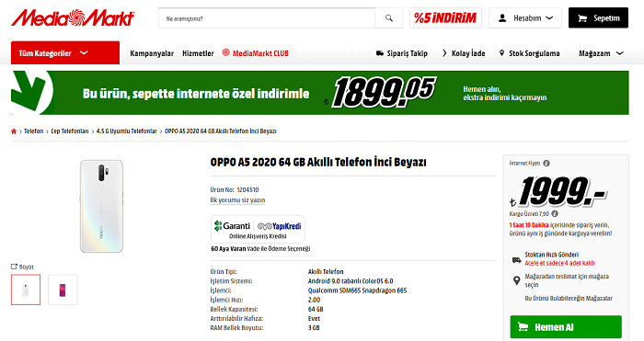Open the Kampanyalar menu item
This screenshot has height=341, width=644.
click(x=152, y=53)
